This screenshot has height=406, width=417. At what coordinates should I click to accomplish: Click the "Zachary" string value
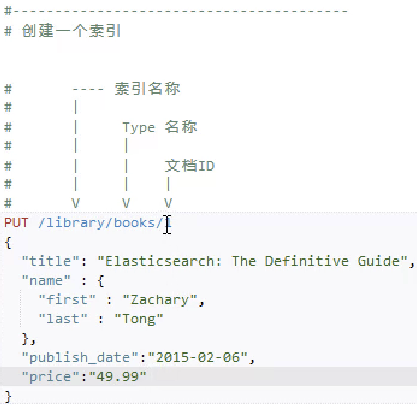click(x=160, y=300)
